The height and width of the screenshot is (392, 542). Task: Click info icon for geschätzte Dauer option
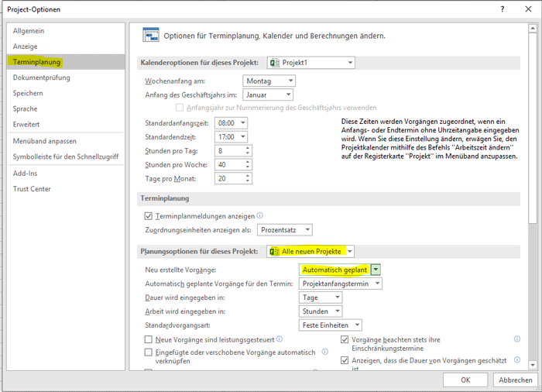(517, 360)
